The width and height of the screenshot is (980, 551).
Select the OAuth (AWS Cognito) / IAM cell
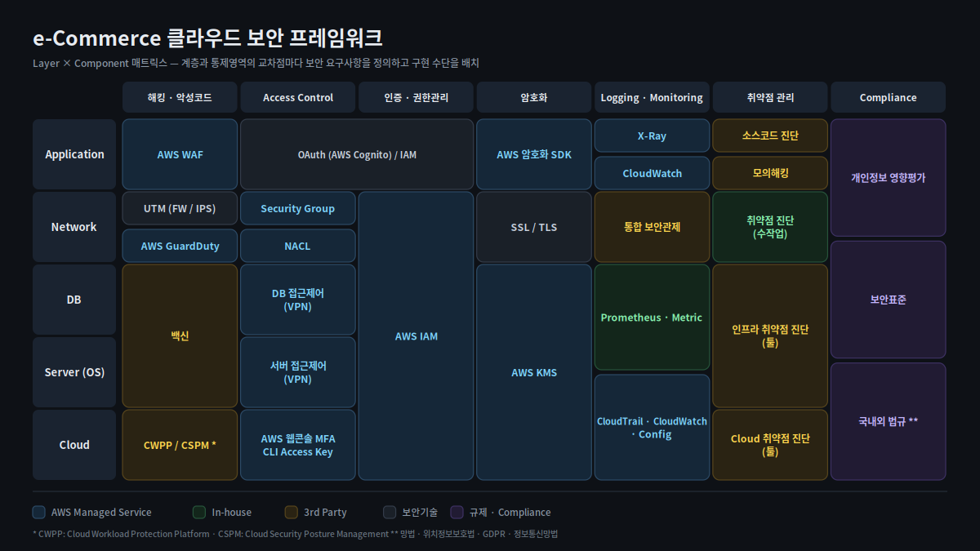click(x=357, y=154)
